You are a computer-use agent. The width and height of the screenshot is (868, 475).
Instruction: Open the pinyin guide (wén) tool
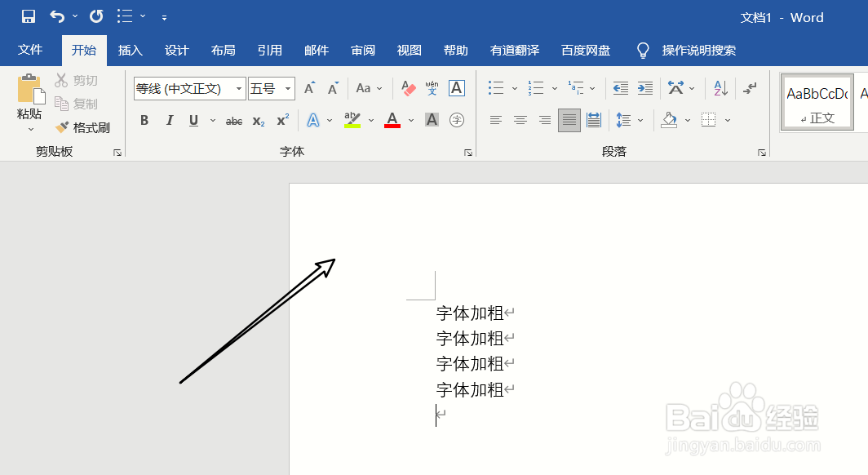432,88
